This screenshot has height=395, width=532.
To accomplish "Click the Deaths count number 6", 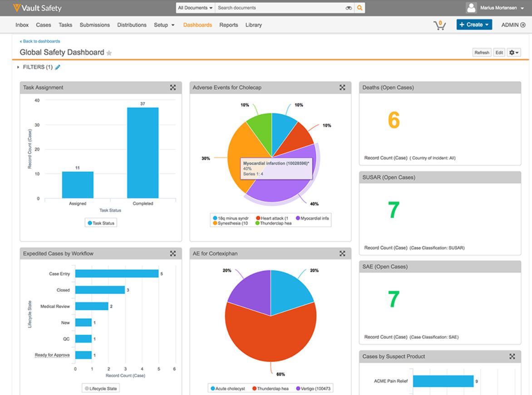I will (394, 120).
